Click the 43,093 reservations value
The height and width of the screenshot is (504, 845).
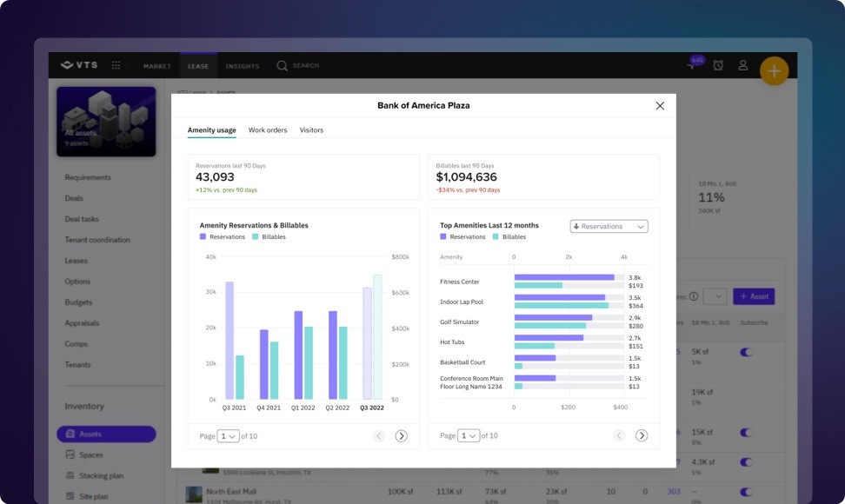pyautogui.click(x=215, y=177)
